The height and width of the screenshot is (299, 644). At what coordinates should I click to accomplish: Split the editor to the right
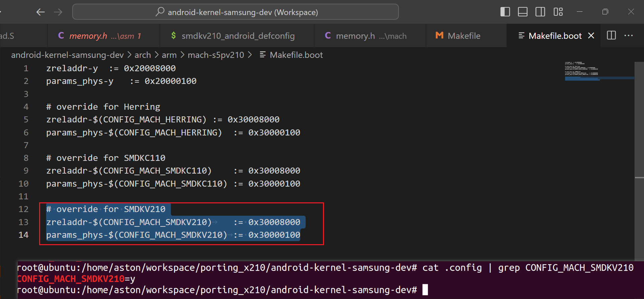(611, 35)
